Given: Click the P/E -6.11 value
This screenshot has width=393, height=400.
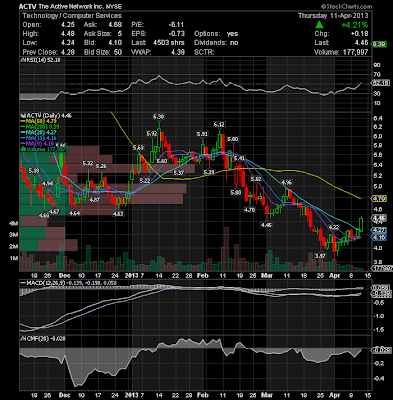Looking at the screenshot, I should pos(176,25).
